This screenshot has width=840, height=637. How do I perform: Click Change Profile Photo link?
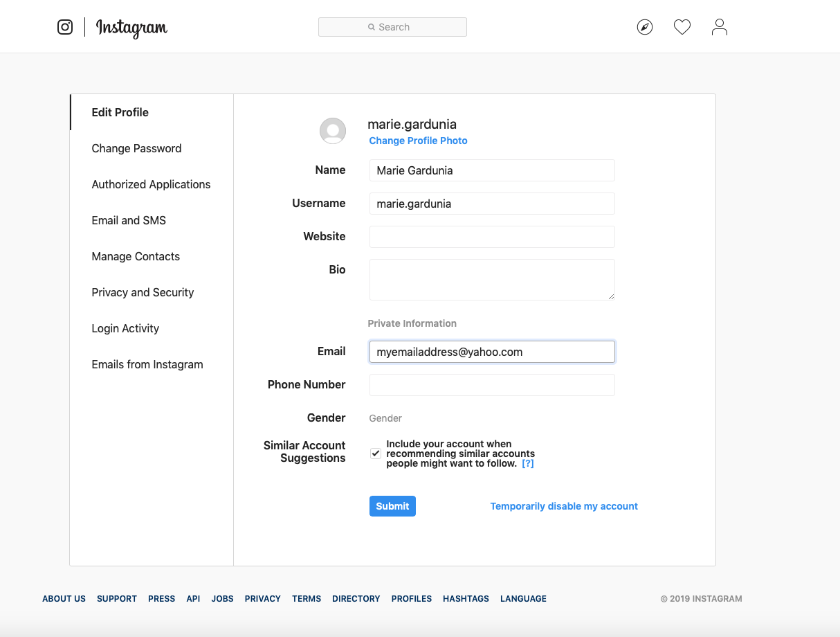click(418, 141)
